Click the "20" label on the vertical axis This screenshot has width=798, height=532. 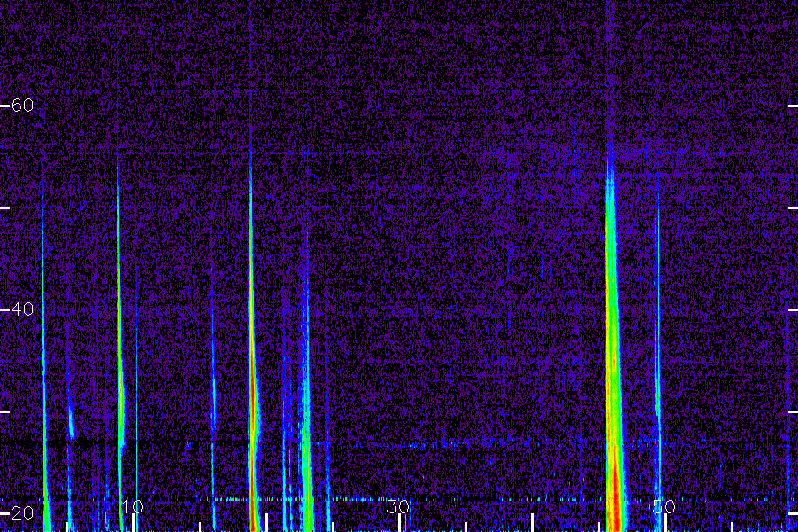(22, 512)
